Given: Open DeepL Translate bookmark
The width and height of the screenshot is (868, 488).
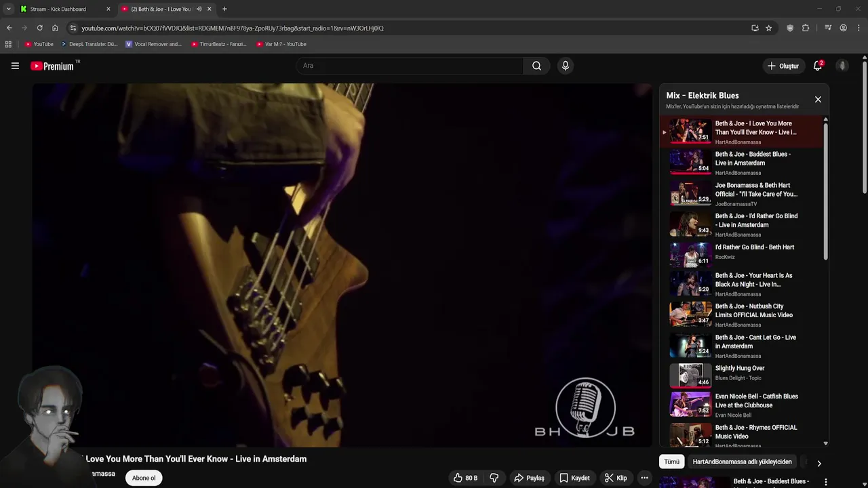Looking at the screenshot, I should click(x=89, y=44).
